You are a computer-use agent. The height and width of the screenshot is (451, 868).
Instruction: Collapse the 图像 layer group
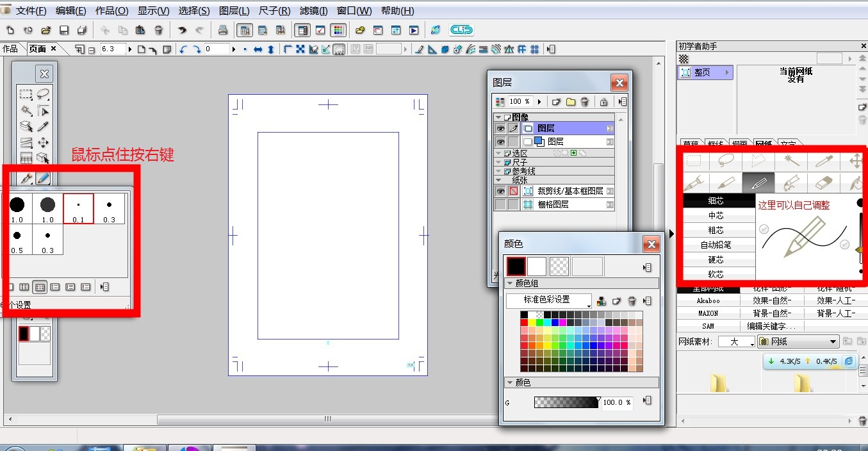coord(498,117)
